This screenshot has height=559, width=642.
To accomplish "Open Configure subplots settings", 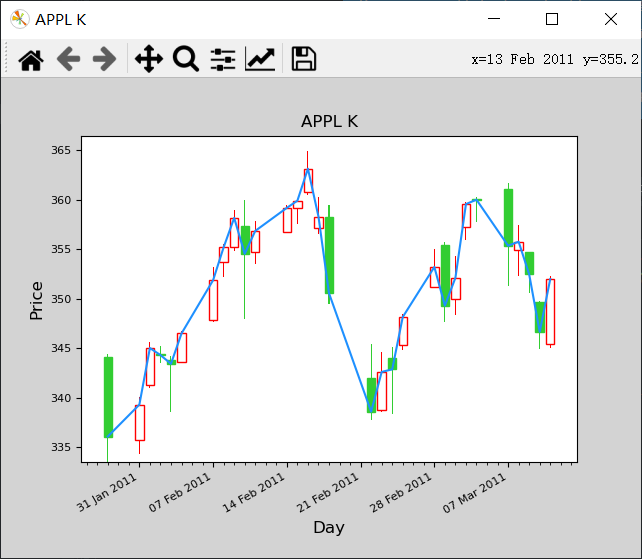I will click(x=223, y=59).
